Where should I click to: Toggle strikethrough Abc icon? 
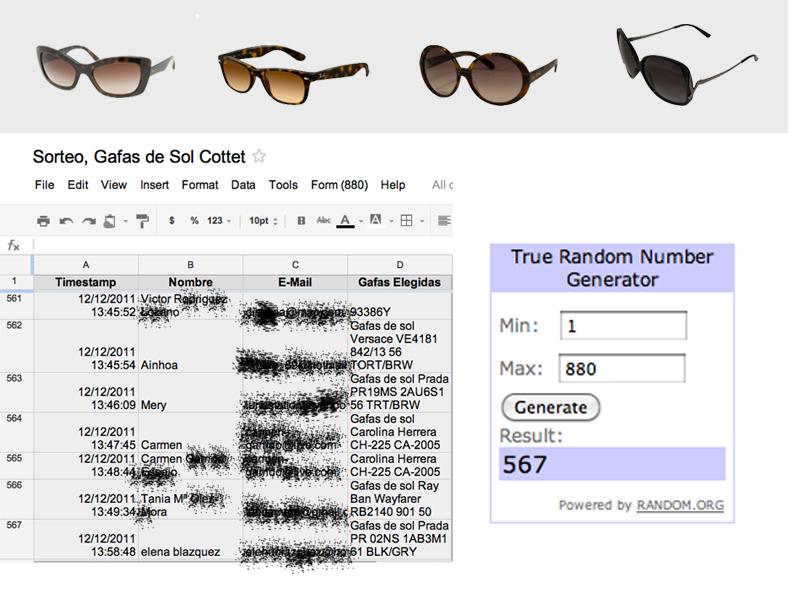[x=323, y=220]
